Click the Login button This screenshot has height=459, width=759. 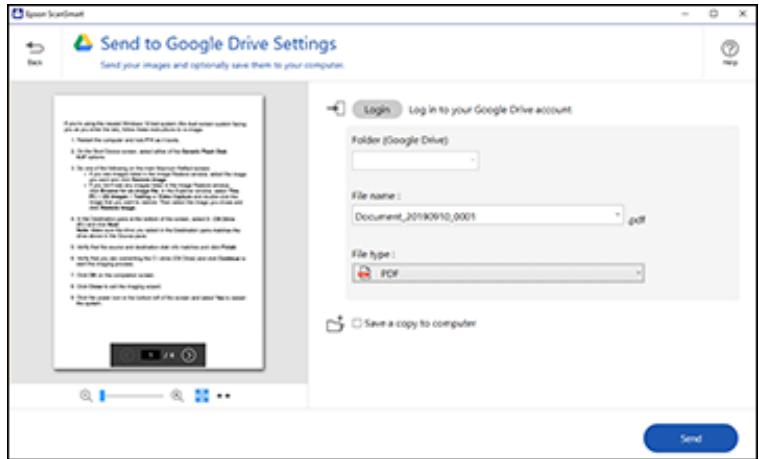click(x=377, y=110)
